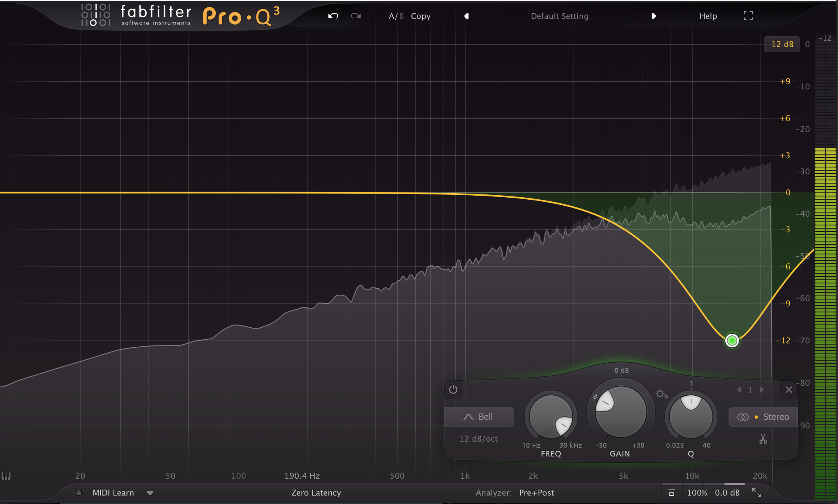Click the 0 dB label above GAIN knob
The height and width of the screenshot is (504, 838).
[x=621, y=370]
